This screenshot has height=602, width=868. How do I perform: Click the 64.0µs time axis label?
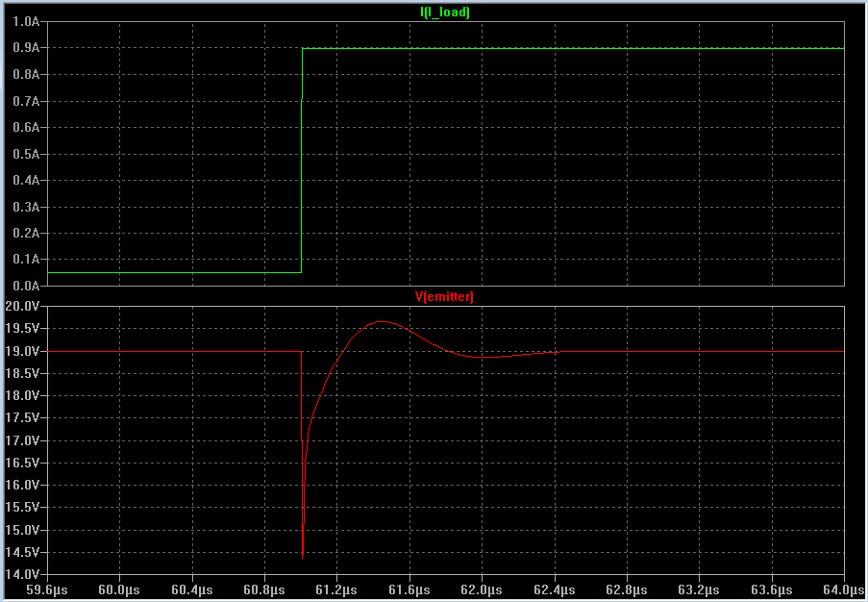coord(842,589)
